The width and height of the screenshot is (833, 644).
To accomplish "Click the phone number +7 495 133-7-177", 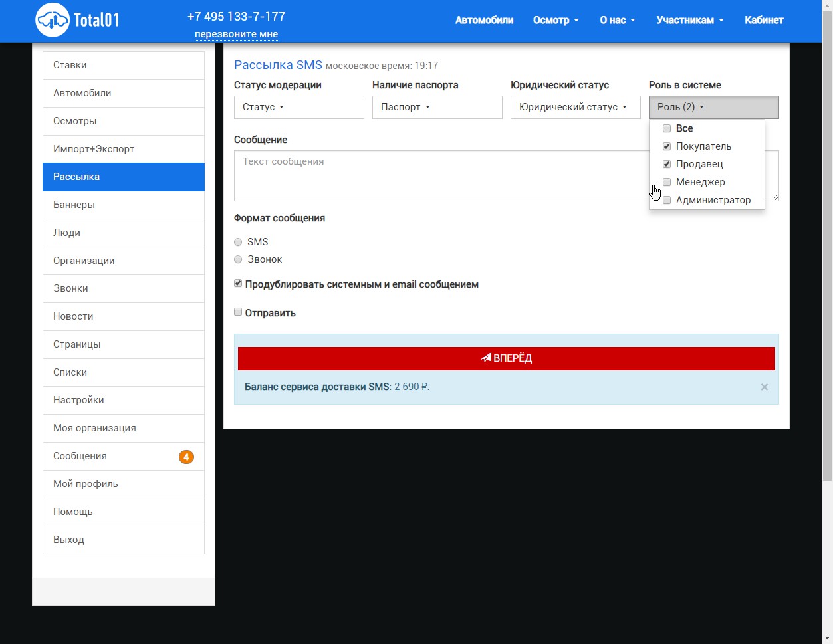I will 236,16.
